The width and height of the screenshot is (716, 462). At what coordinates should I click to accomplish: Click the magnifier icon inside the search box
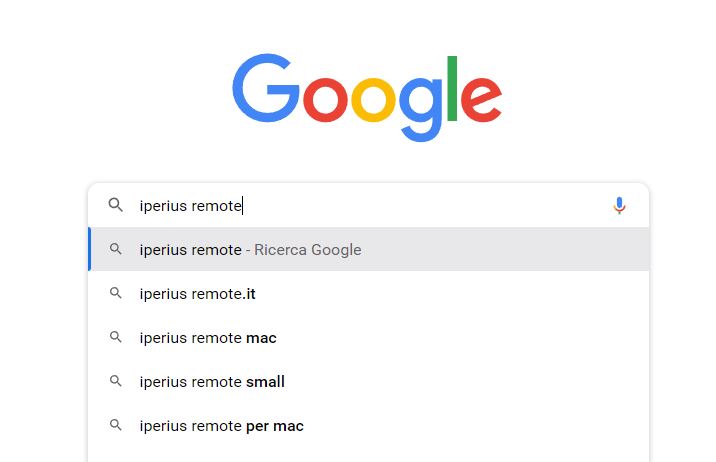(x=116, y=205)
